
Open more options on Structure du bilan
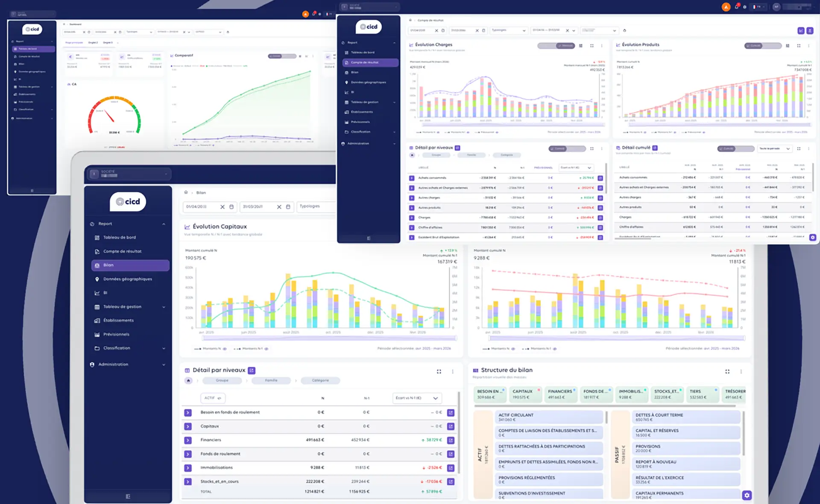click(x=741, y=371)
